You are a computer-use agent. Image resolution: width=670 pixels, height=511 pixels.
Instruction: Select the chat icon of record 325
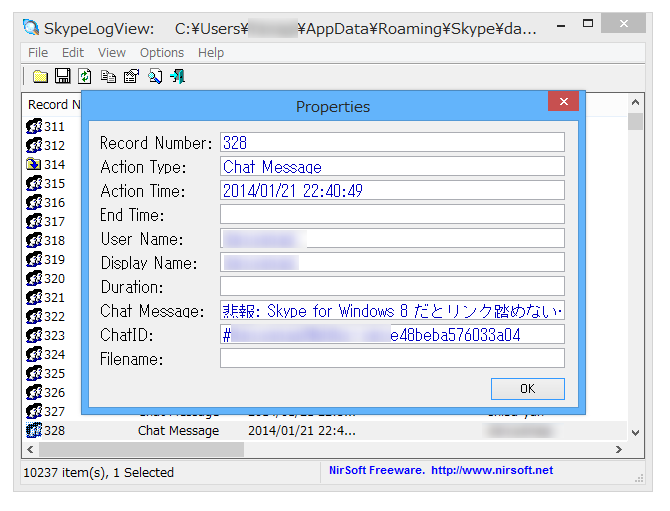click(x=34, y=373)
